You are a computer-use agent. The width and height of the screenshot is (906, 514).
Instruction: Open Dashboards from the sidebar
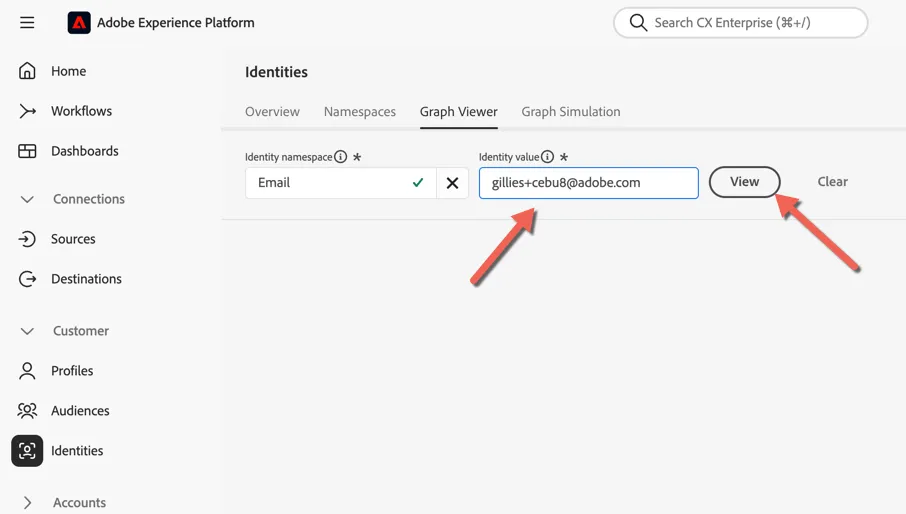(x=85, y=151)
